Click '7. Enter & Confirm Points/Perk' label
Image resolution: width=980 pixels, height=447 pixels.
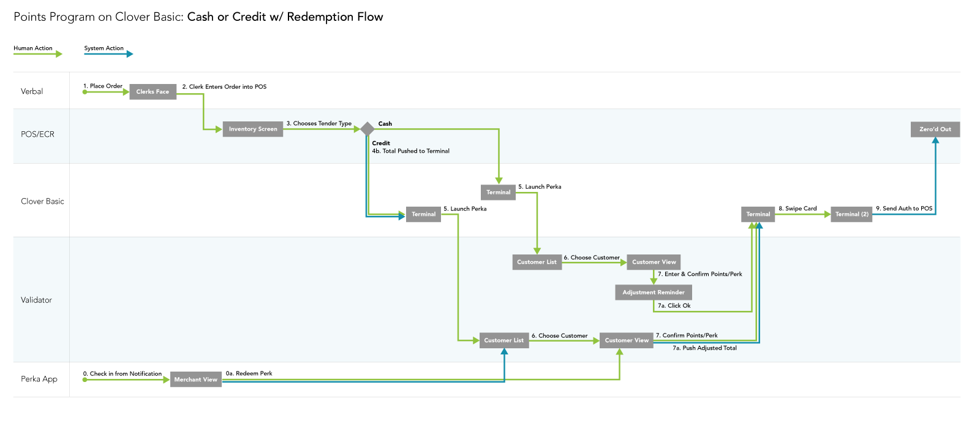point(699,274)
